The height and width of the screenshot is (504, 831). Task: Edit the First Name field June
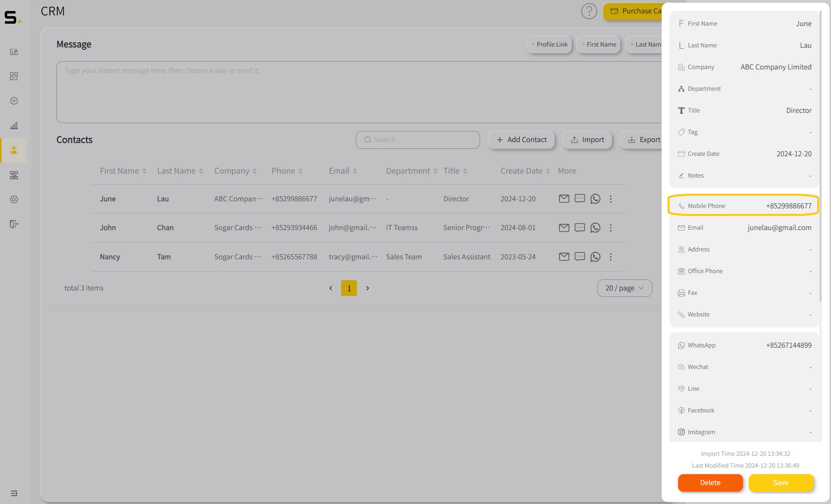[x=744, y=24]
